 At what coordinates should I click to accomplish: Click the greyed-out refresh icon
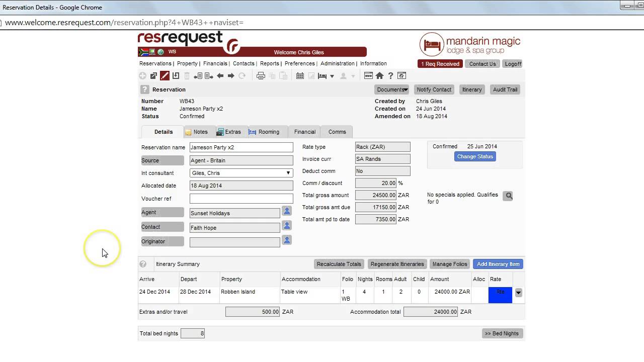pyautogui.click(x=242, y=76)
